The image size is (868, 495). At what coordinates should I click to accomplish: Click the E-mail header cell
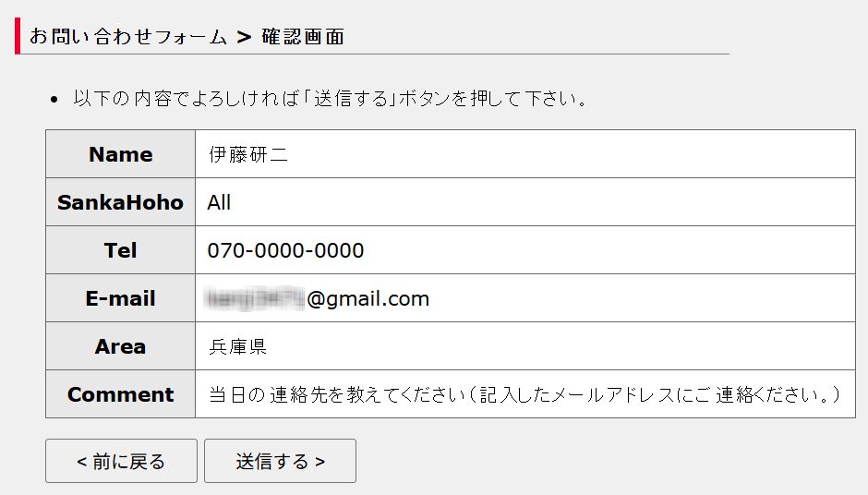(x=120, y=298)
